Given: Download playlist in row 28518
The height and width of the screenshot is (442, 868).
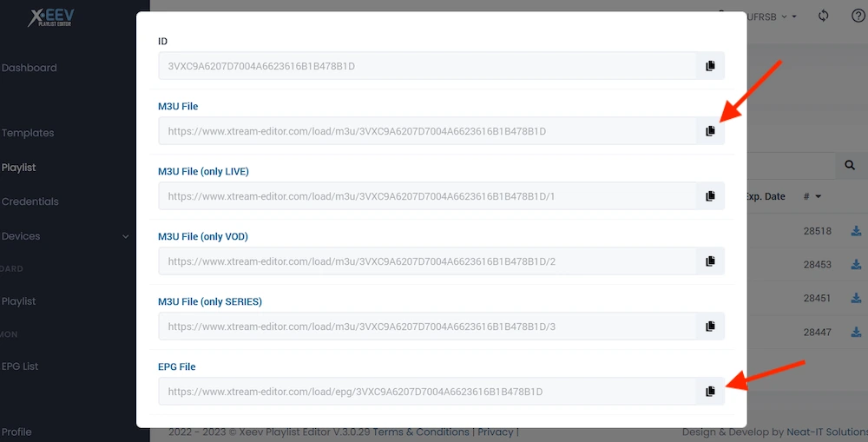Looking at the screenshot, I should [857, 231].
